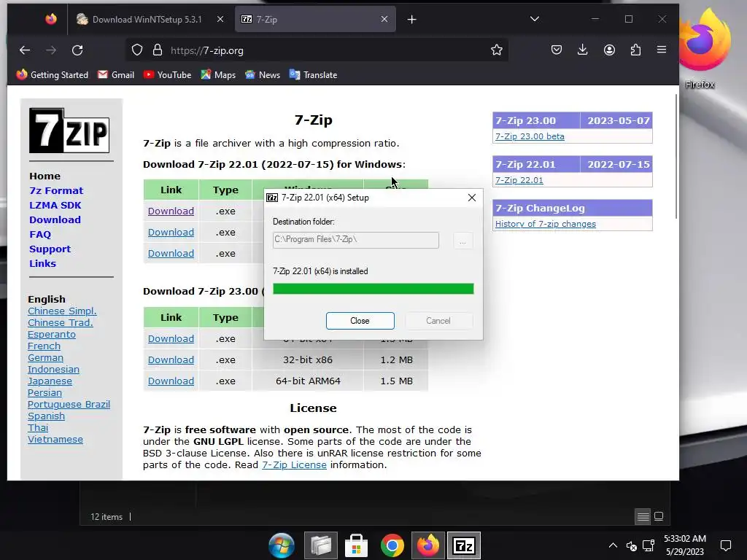Close the Download WinNTSetup 5.3.1 tab
Image resolution: width=747 pixels, height=560 pixels.
[x=220, y=19]
